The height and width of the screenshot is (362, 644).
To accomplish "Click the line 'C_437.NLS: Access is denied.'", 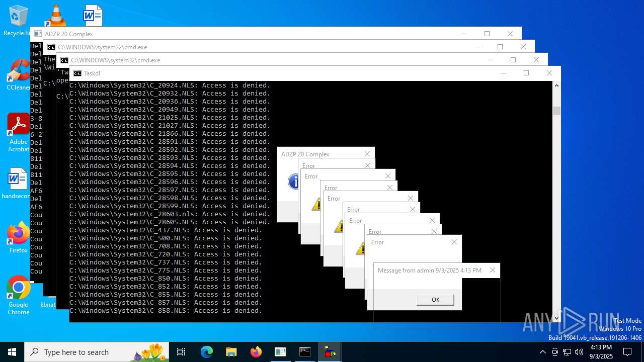I will click(x=166, y=230).
